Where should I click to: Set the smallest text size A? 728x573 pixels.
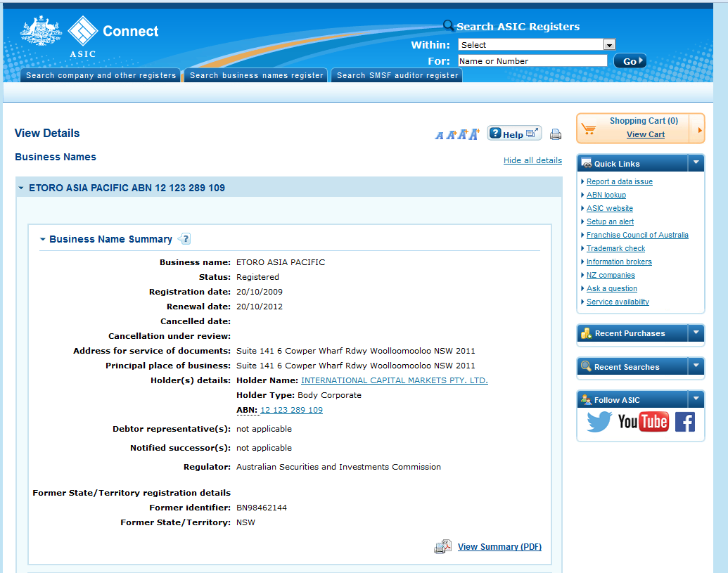pyautogui.click(x=439, y=136)
